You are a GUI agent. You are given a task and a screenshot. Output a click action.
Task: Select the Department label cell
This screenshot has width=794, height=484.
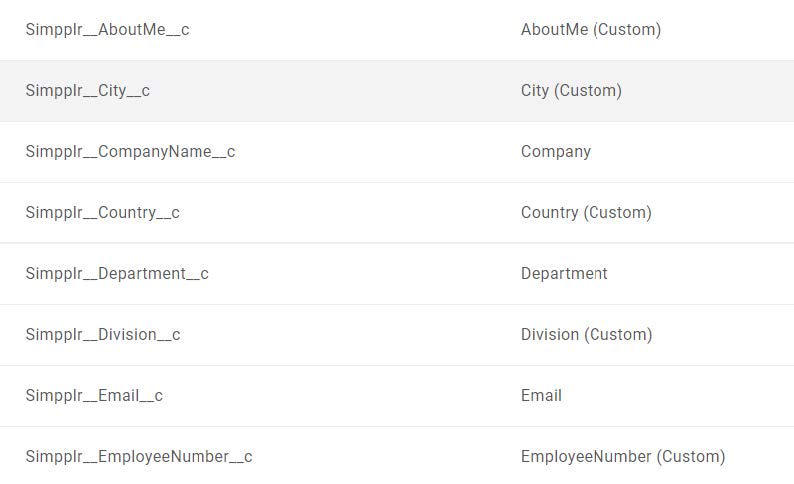(564, 274)
